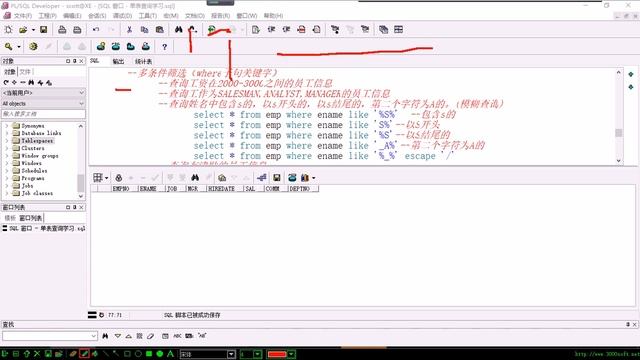The height and width of the screenshot is (360, 640).
Task: Click the Save diskette icon in main toolbar
Action: pyautogui.click(x=43, y=30)
